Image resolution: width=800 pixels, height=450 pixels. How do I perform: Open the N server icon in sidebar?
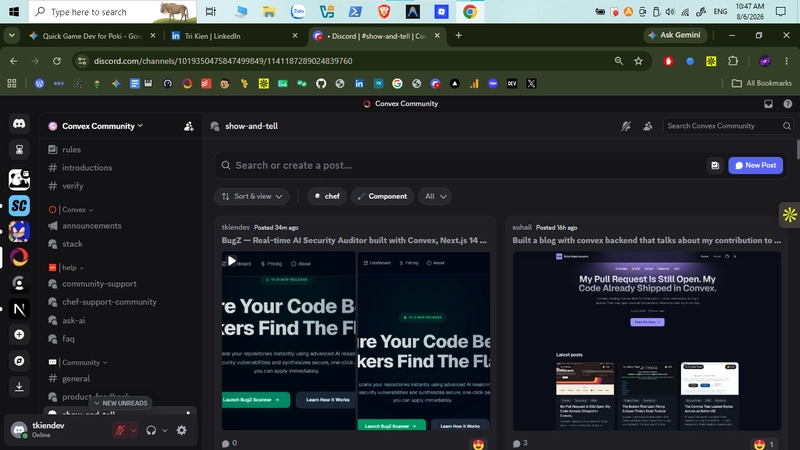coord(19,309)
